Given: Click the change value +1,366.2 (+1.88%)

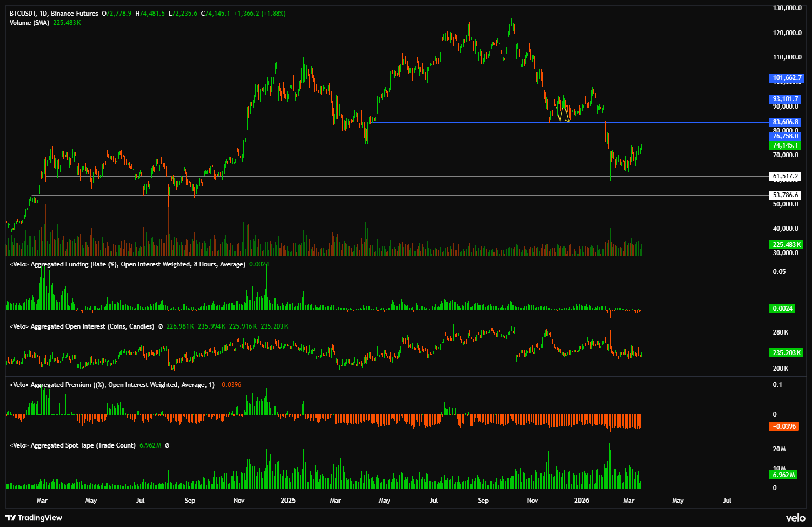Looking at the screenshot, I should pos(260,13).
